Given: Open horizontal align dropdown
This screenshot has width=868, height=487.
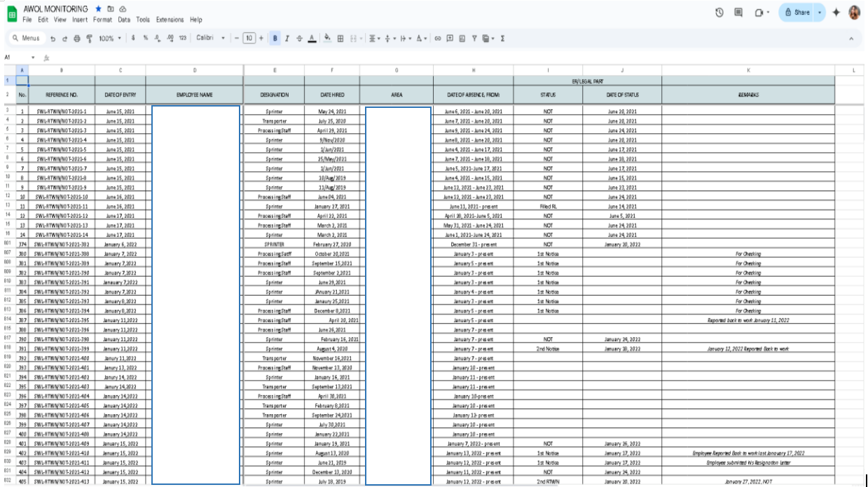Looking at the screenshot, I should click(x=375, y=39).
